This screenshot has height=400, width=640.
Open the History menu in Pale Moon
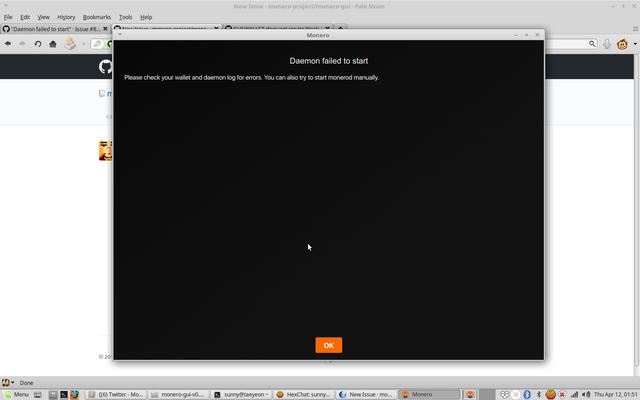66,17
